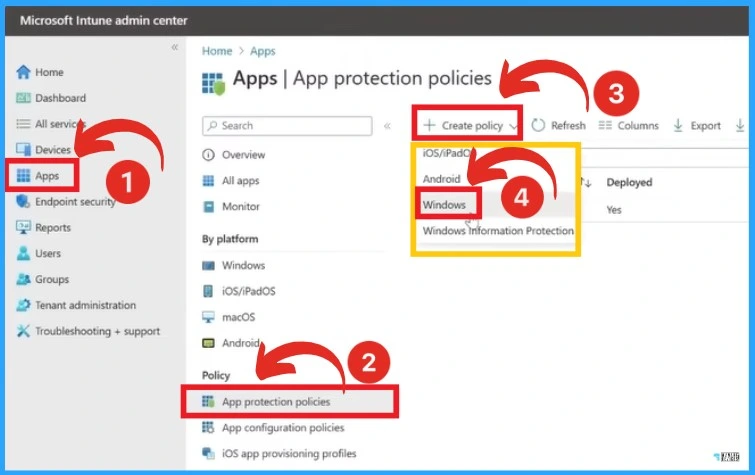Screen dimensions: 755x475
Task: Click the Overview info circle icon
Action: pyautogui.click(x=208, y=155)
